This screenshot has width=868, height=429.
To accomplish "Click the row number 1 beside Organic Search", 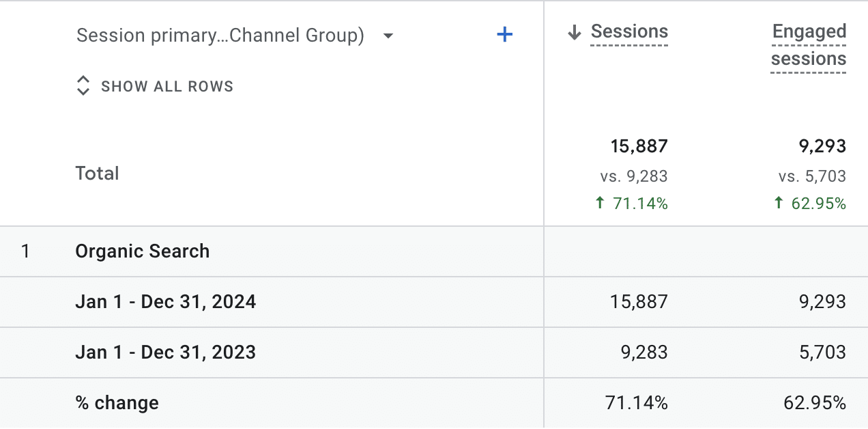I will point(26,251).
